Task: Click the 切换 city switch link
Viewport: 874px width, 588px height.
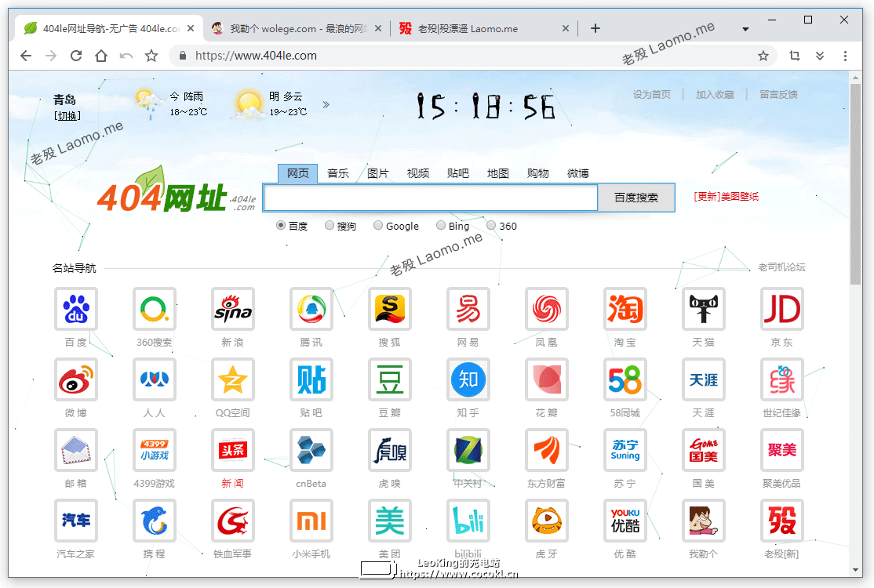Action: click(67, 116)
